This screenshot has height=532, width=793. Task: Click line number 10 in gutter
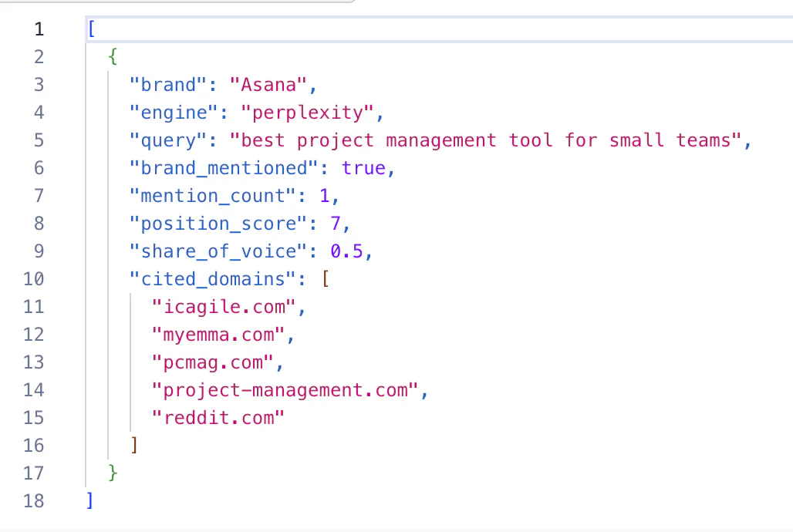click(33, 278)
